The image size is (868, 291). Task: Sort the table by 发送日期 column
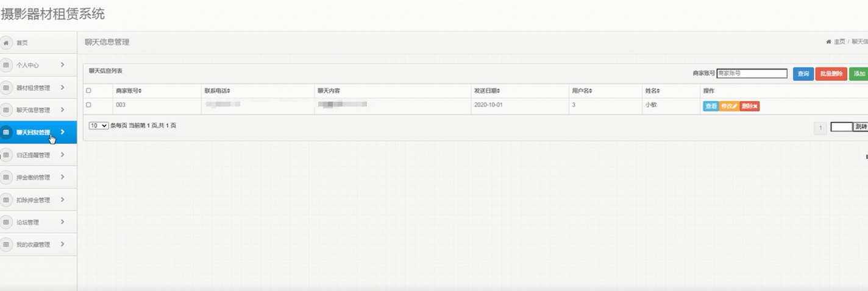pos(487,91)
